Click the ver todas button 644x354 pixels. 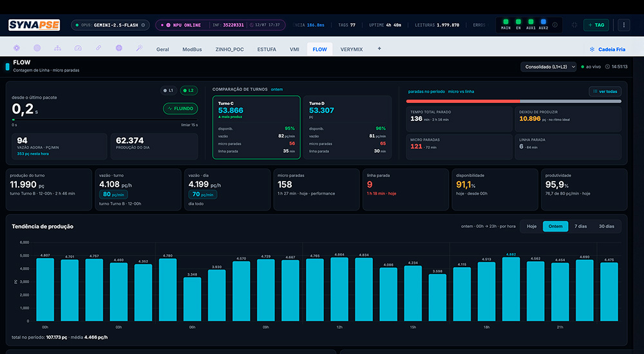click(605, 91)
